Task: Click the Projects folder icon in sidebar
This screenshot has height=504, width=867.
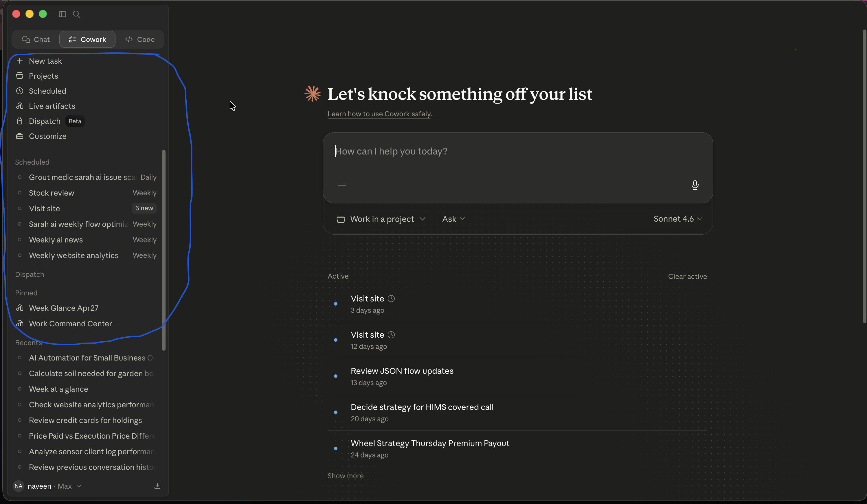Action: click(x=20, y=76)
